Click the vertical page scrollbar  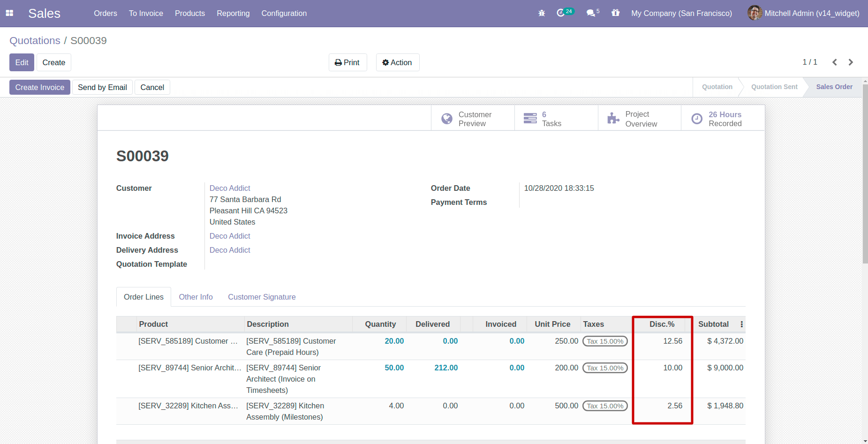[x=865, y=173]
